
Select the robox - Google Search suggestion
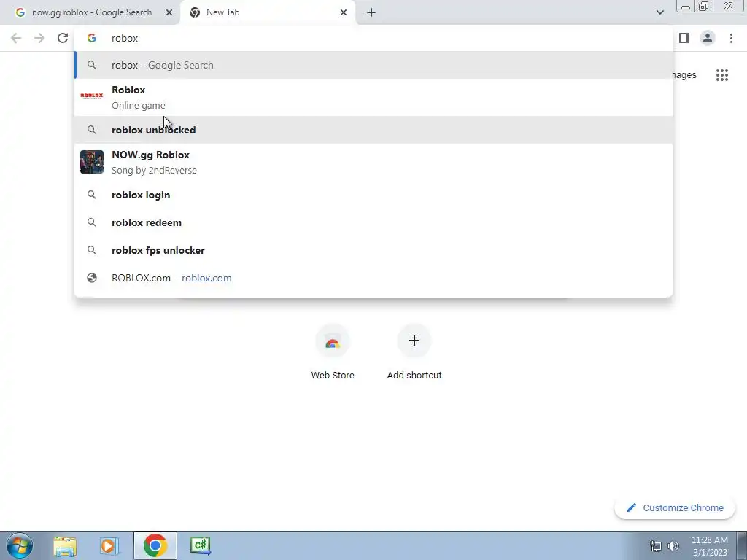pos(373,65)
